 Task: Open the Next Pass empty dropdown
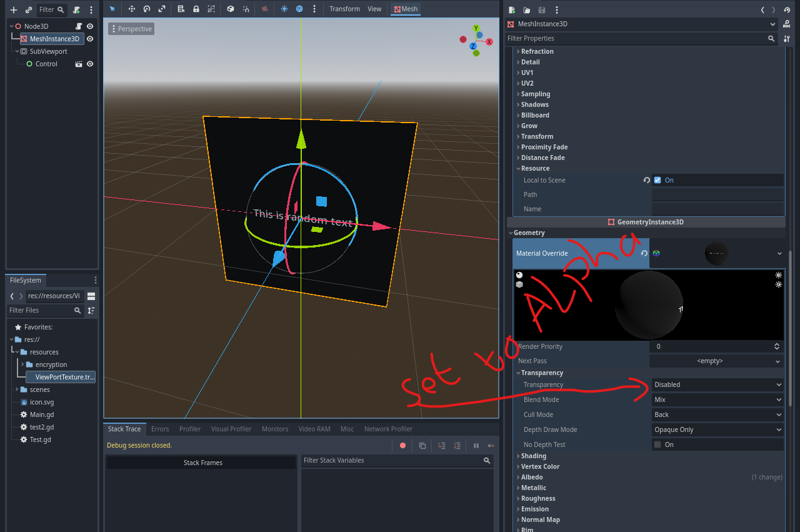[x=716, y=361]
